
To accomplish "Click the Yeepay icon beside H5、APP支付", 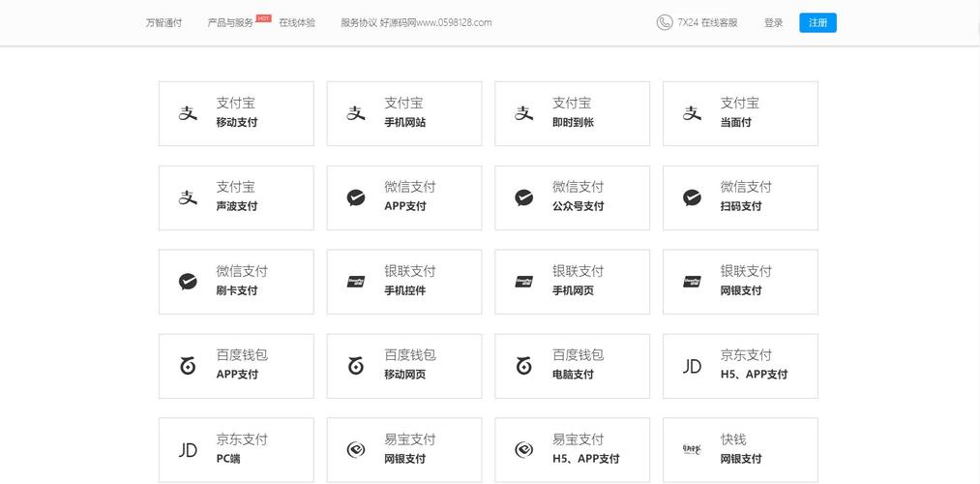I will point(523,449).
